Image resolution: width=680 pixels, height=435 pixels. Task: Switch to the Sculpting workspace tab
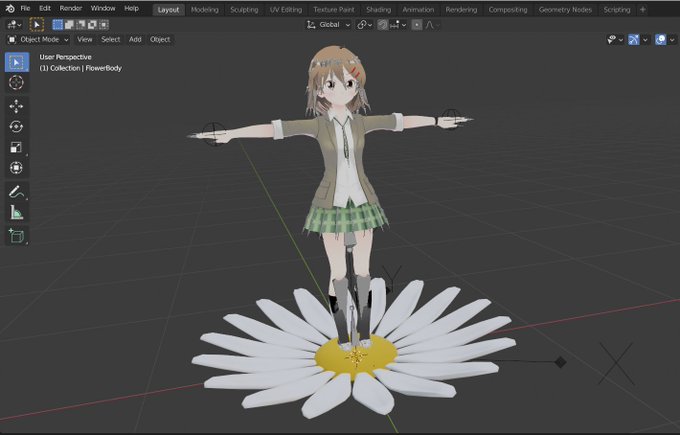(244, 10)
